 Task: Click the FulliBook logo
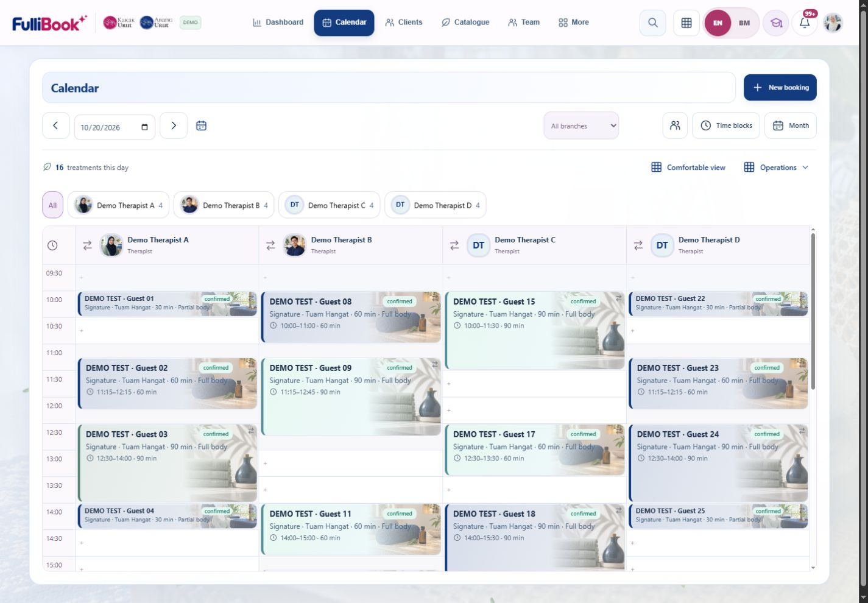pos(49,23)
